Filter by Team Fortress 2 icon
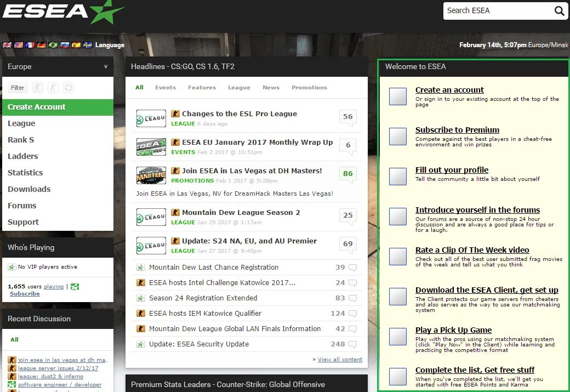Viewport: 570px width, 392px height. 69,88
